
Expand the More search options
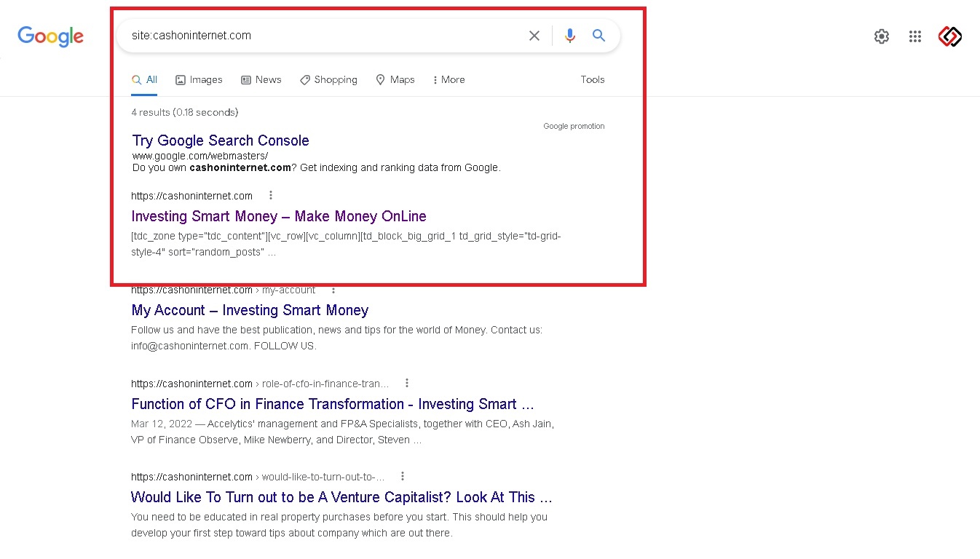448,79
